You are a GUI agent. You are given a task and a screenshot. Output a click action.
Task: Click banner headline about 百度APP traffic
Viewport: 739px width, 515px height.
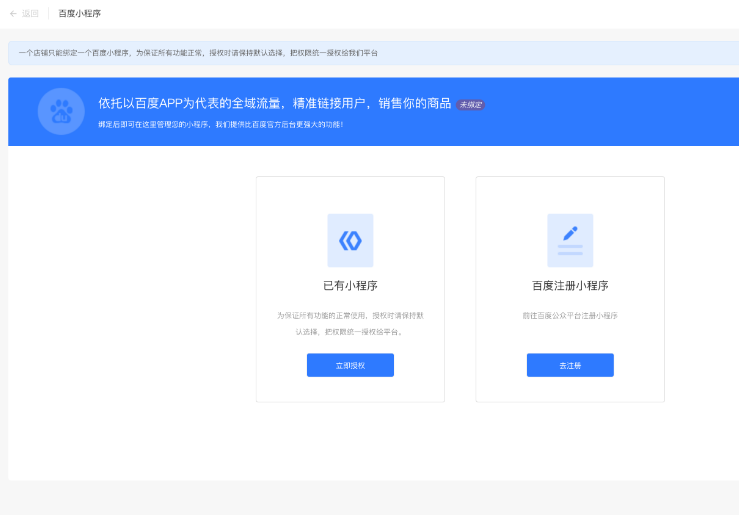pos(275,103)
